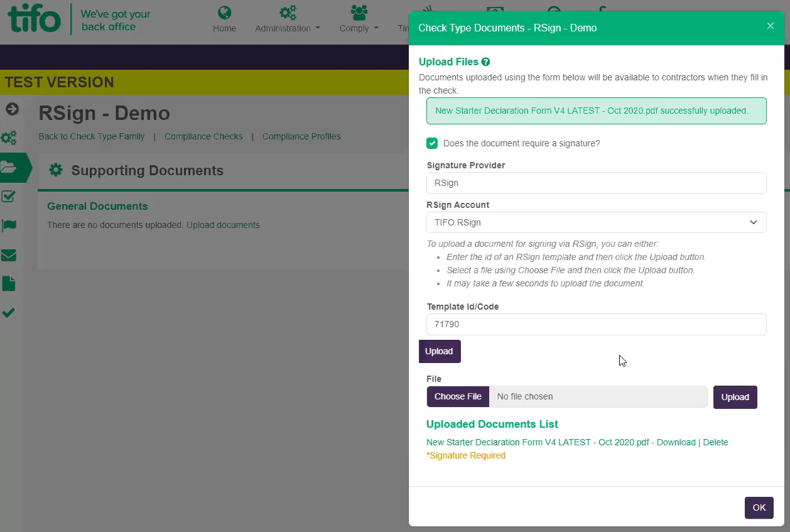Click the document file icon in the sidebar
The width and height of the screenshot is (790, 532).
coord(8,284)
